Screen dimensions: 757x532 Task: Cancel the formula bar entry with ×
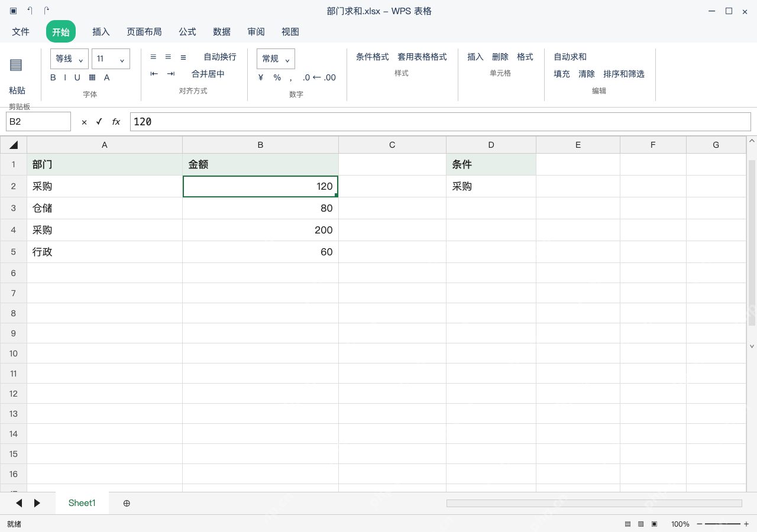pos(84,122)
